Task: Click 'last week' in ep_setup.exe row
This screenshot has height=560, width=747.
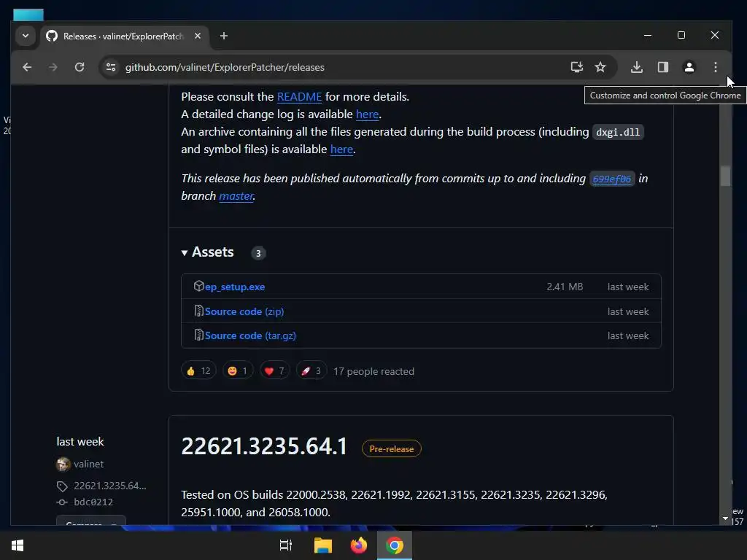Action: 628,287
